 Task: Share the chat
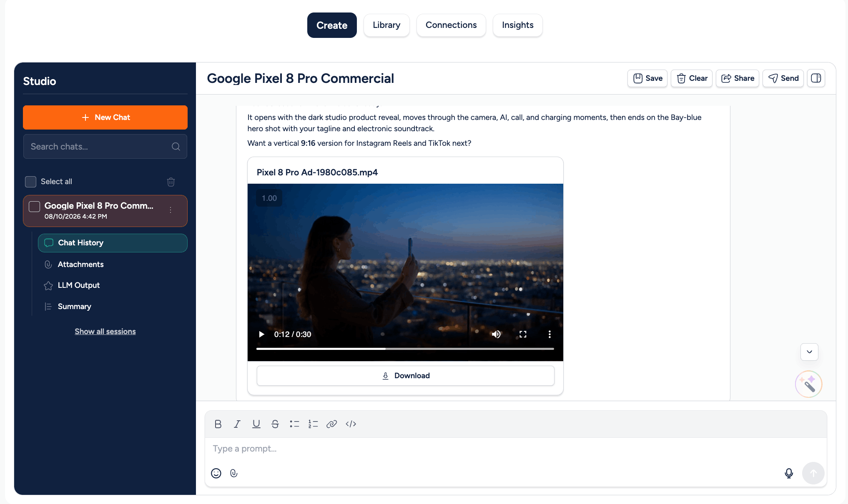tap(738, 78)
